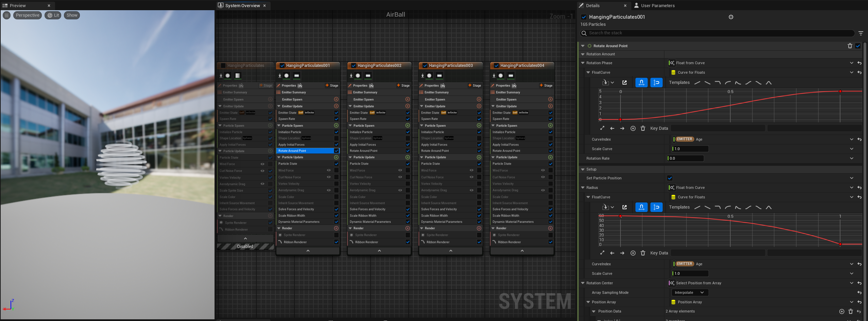Select the System Overview tab
The width and height of the screenshot is (868, 321).
242,5
